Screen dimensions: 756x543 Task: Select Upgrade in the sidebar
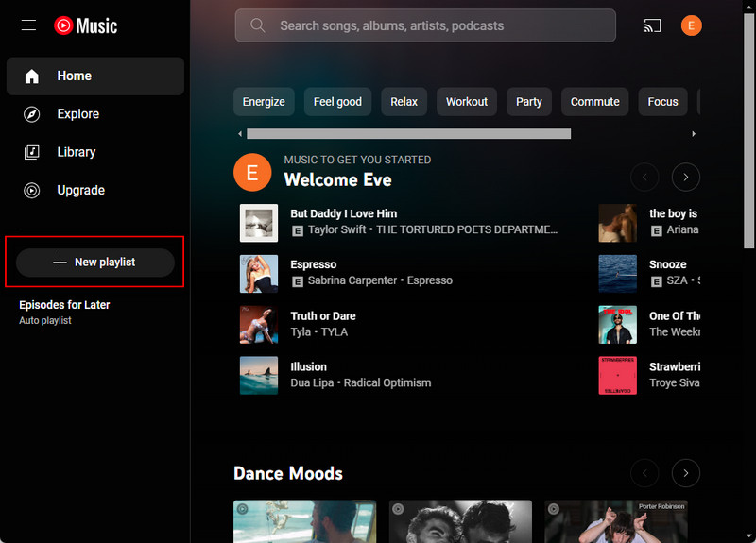95,191
